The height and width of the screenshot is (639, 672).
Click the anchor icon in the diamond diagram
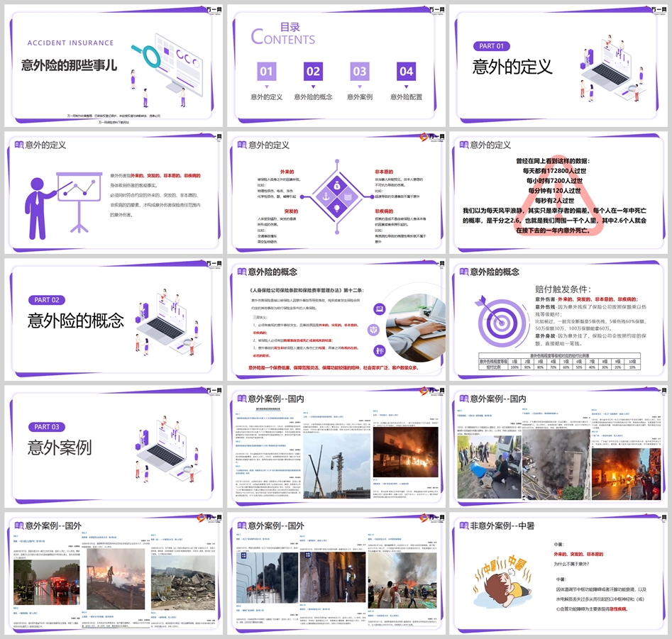326,195
